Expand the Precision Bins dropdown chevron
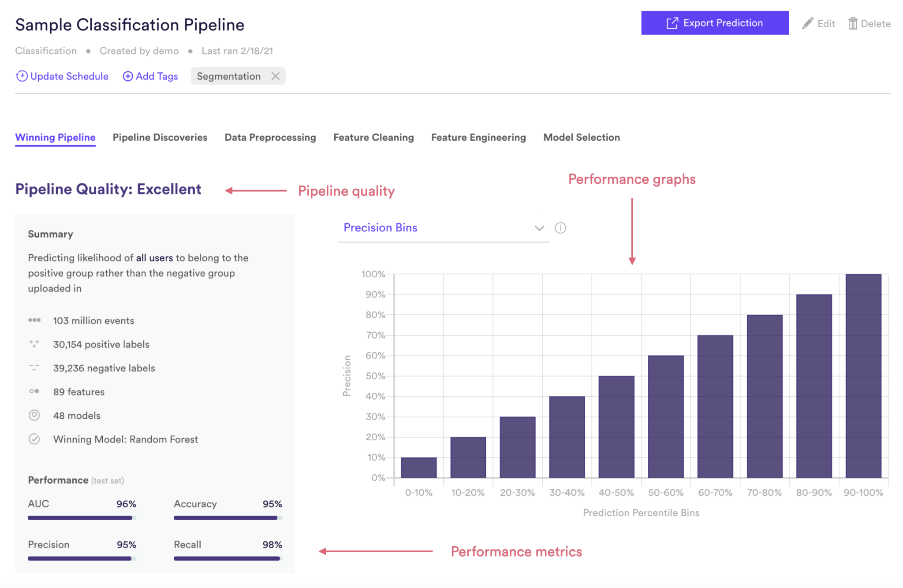 pyautogui.click(x=539, y=228)
